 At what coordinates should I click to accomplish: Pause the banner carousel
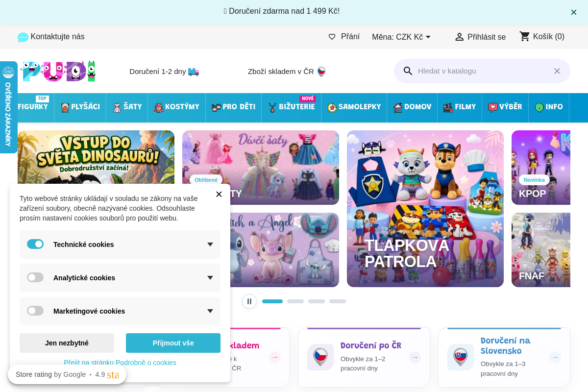249,301
